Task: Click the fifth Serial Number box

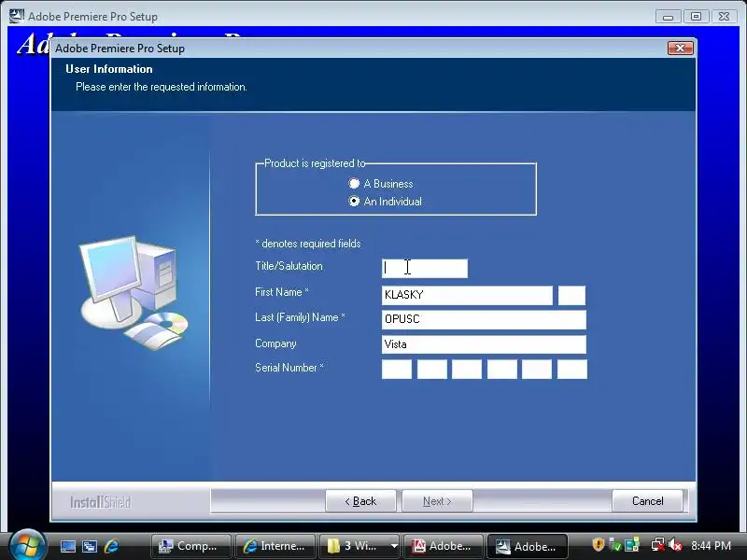Action: (x=537, y=369)
